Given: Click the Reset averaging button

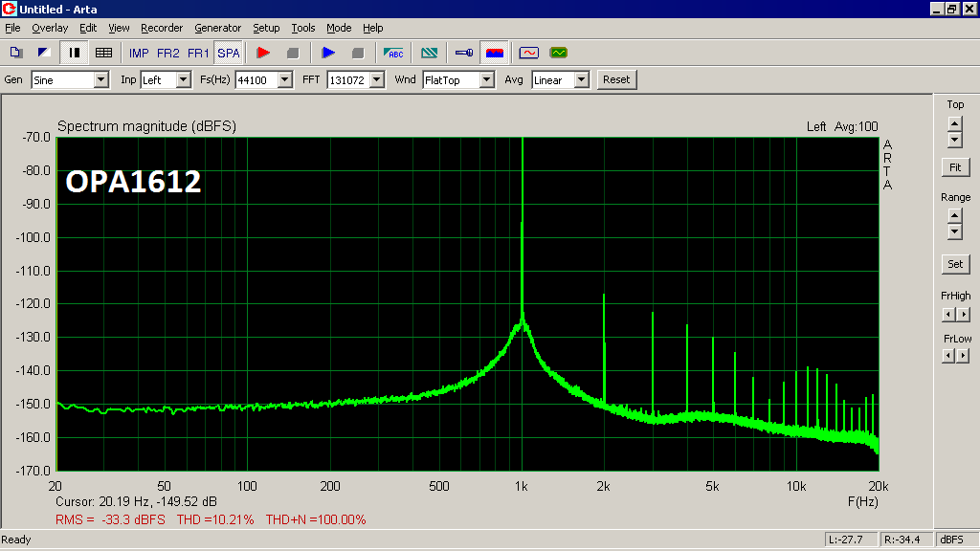Looking at the screenshot, I should pyautogui.click(x=616, y=80).
